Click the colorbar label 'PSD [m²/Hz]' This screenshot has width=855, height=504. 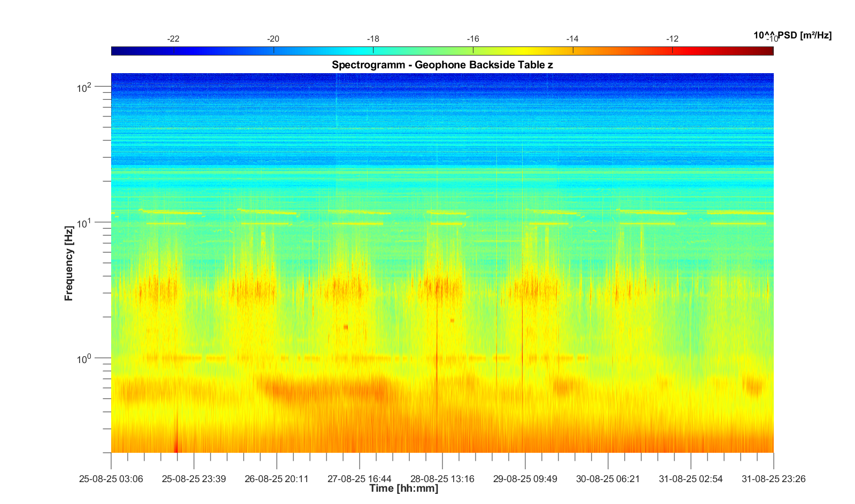[792, 35]
